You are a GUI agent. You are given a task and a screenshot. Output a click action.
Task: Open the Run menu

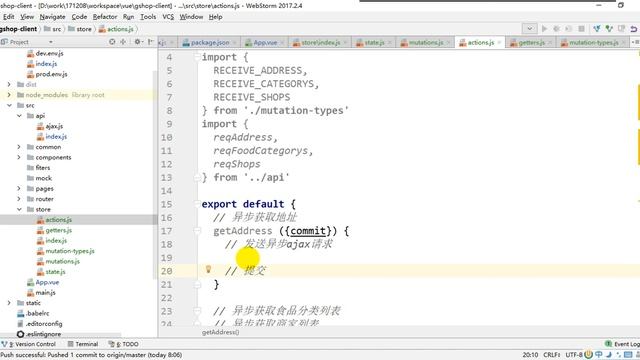coord(128,17)
